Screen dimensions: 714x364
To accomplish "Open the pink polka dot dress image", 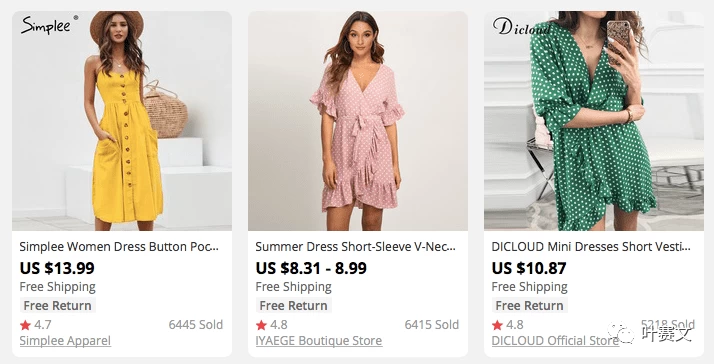I will point(358,121).
